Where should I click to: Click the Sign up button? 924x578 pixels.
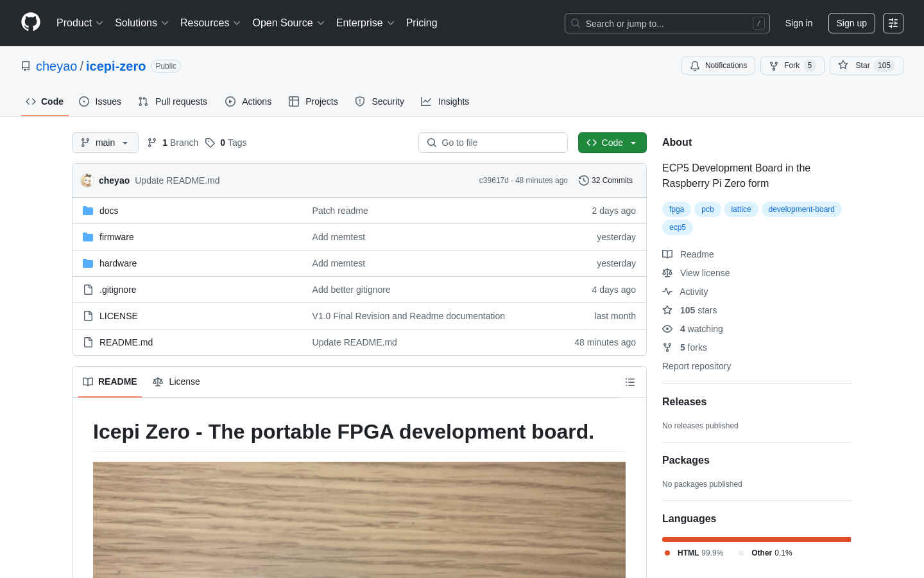(x=851, y=23)
